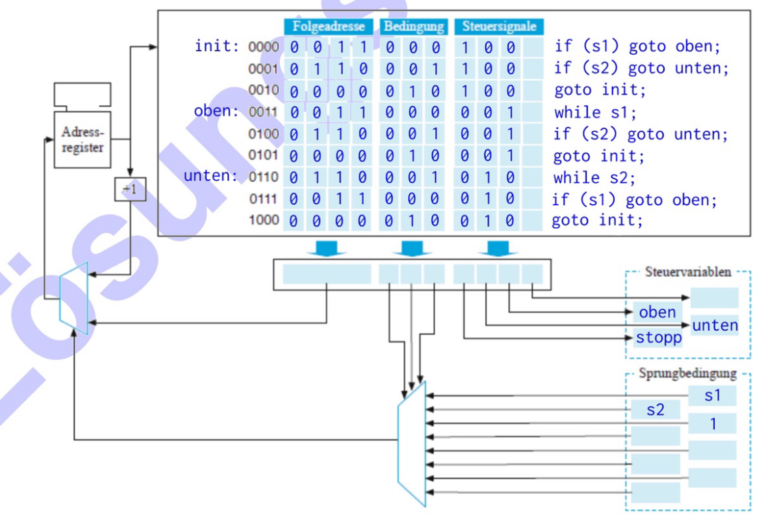Click the Adressregister box

click(82, 139)
